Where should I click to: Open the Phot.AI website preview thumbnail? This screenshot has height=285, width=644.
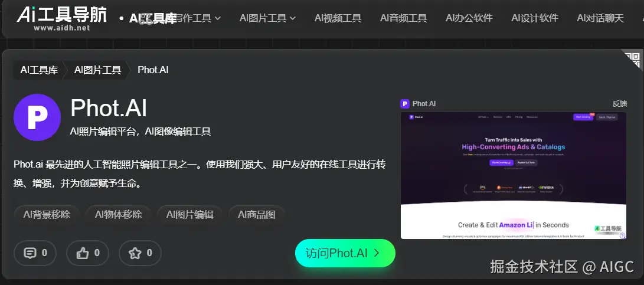pos(514,175)
